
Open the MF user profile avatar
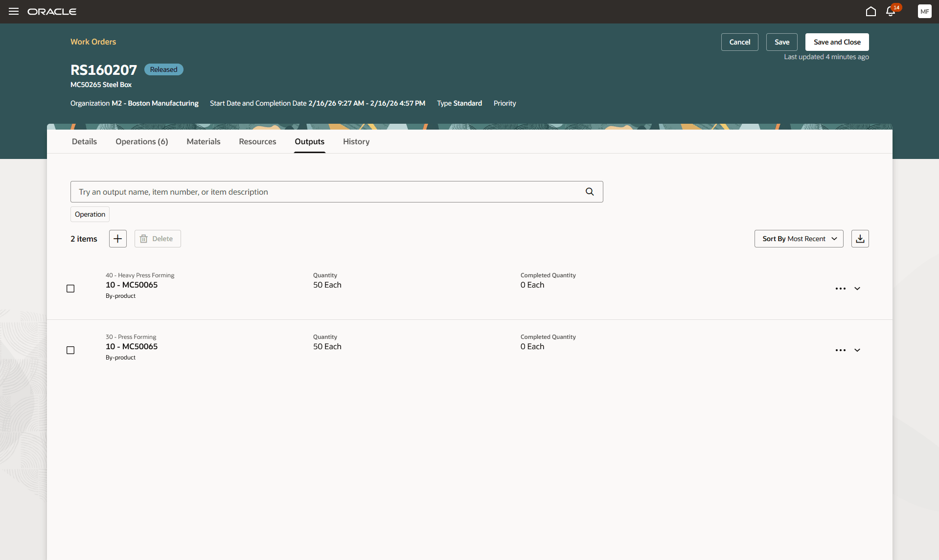pos(924,11)
